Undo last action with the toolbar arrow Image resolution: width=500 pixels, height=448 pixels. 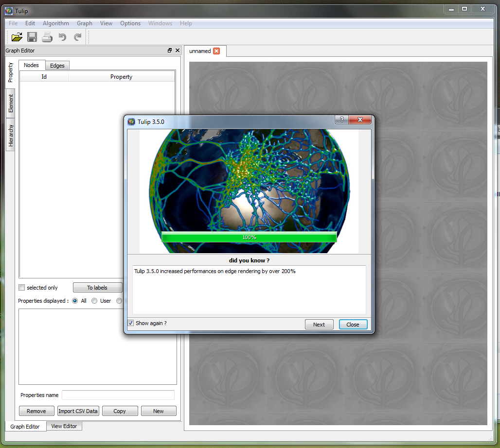[x=62, y=37]
